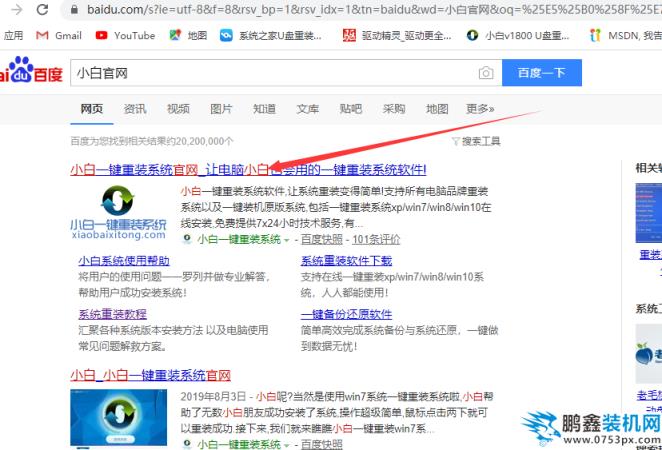662x450 pixels.
Task: Switch to the 图片 tab
Action: click(221, 109)
